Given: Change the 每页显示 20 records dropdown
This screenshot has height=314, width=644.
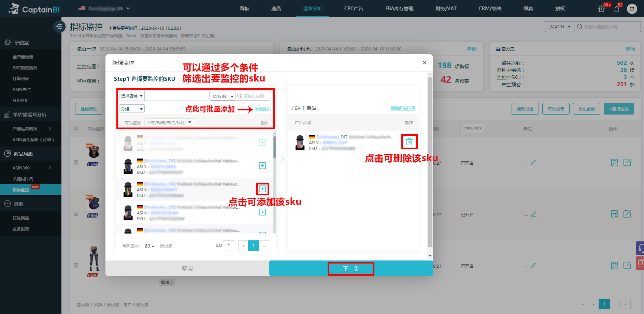Looking at the screenshot, I should pos(149,246).
